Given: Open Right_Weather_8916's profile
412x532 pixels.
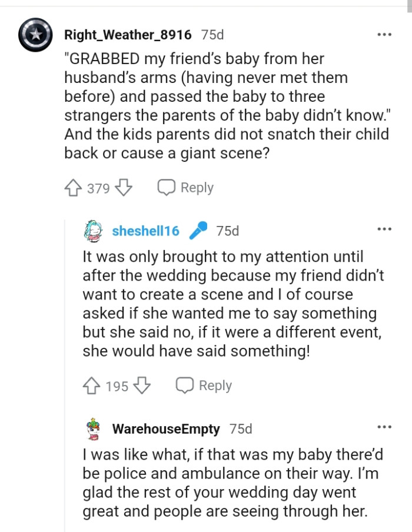Looking at the screenshot, I should pos(128,34).
